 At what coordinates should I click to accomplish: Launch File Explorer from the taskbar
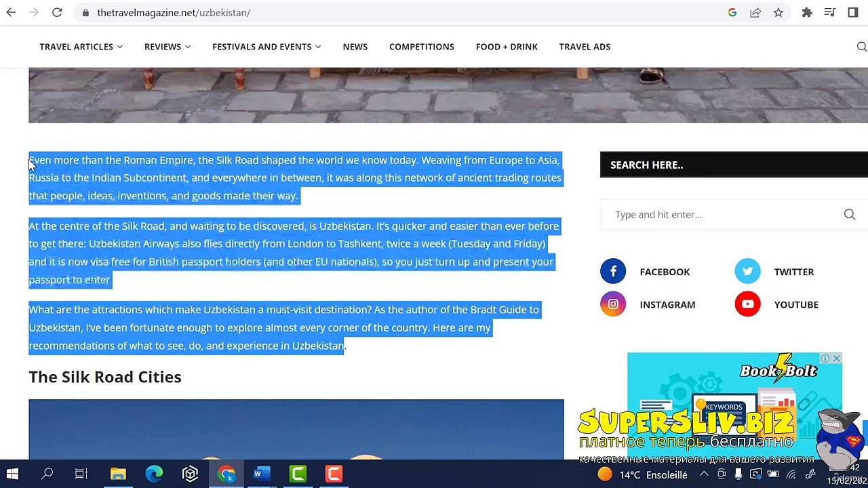pos(118,474)
